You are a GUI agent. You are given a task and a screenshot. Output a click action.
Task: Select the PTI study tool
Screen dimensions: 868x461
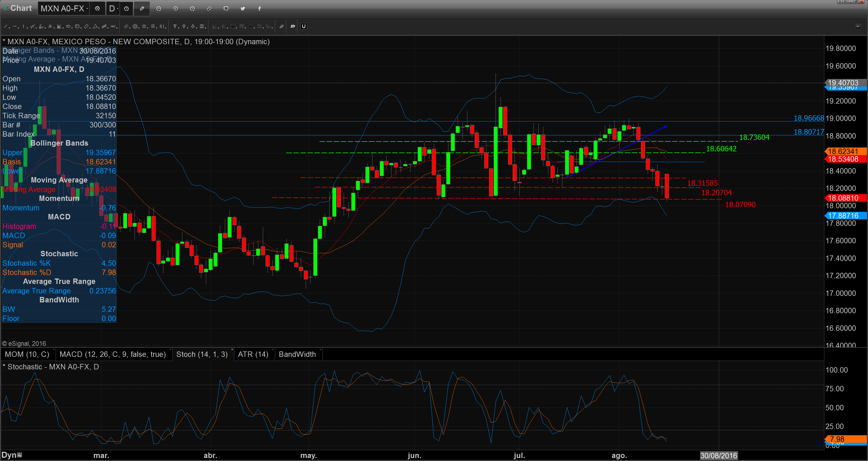pos(260,26)
